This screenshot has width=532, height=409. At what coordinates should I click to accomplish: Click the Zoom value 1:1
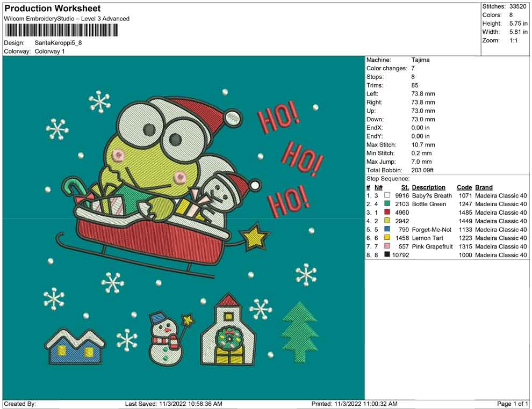click(x=513, y=40)
